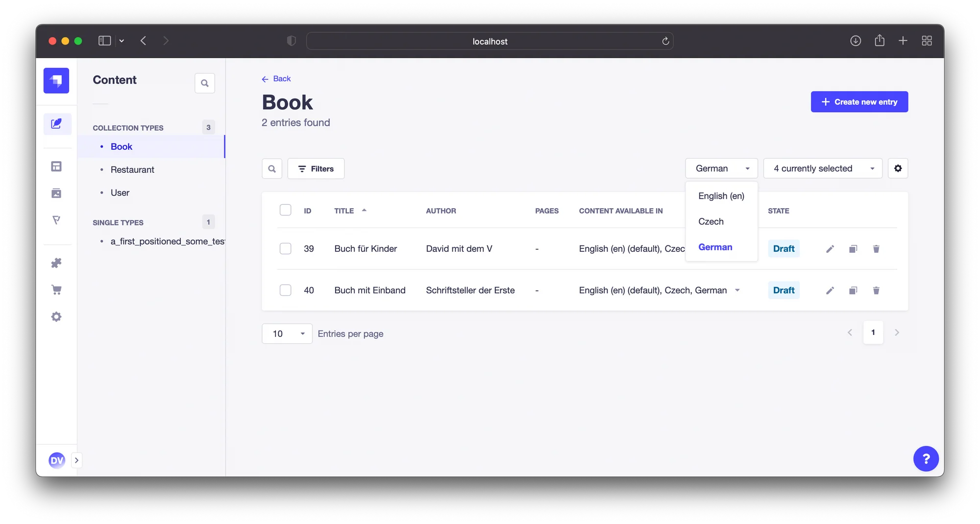Open the Plugins puzzle icon
This screenshot has width=980, height=524.
[x=57, y=263]
